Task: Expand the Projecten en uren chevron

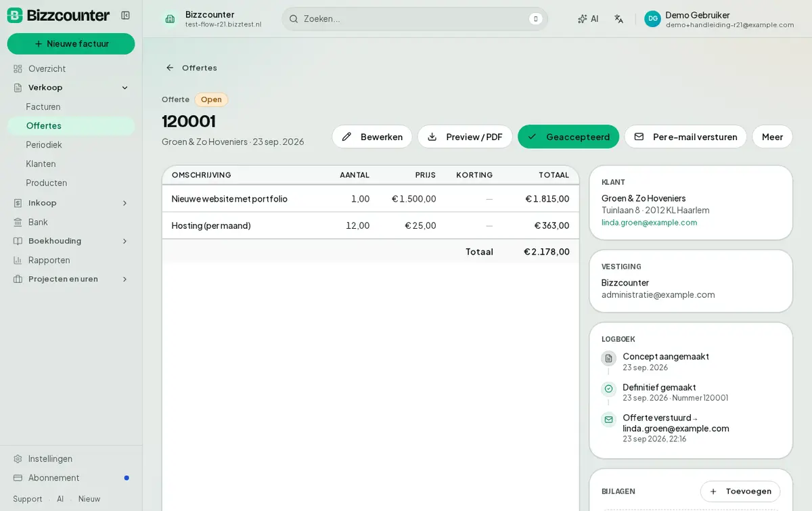Action: pos(125,279)
